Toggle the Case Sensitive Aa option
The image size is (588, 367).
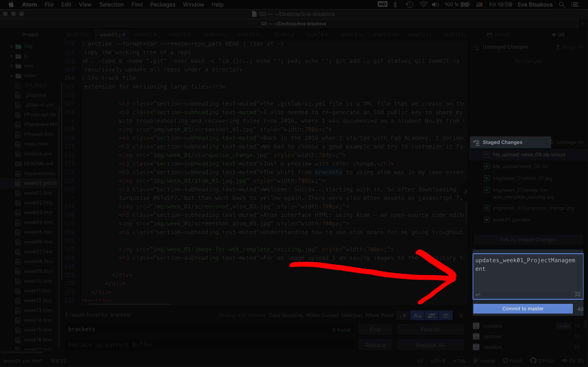[x=417, y=316]
